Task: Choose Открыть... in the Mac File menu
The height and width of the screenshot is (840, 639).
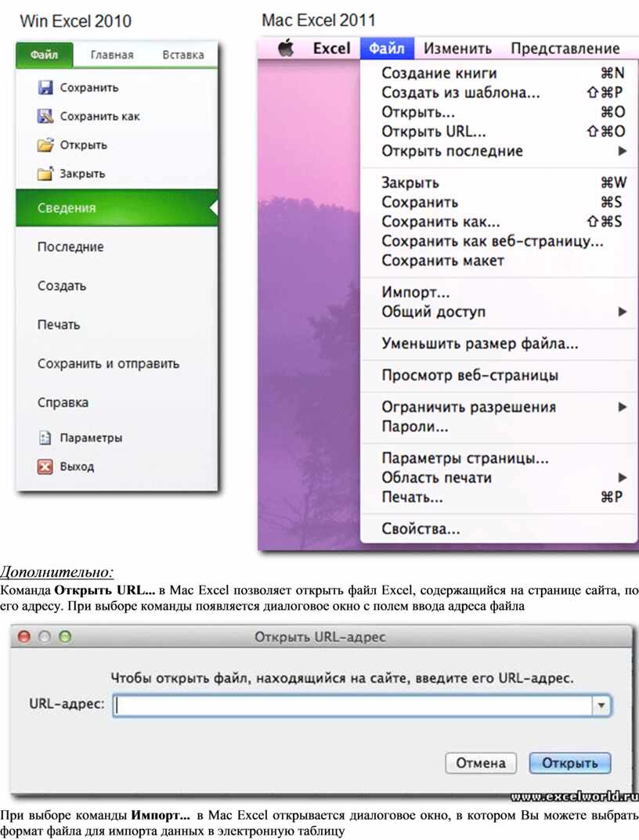Action: coord(499,112)
